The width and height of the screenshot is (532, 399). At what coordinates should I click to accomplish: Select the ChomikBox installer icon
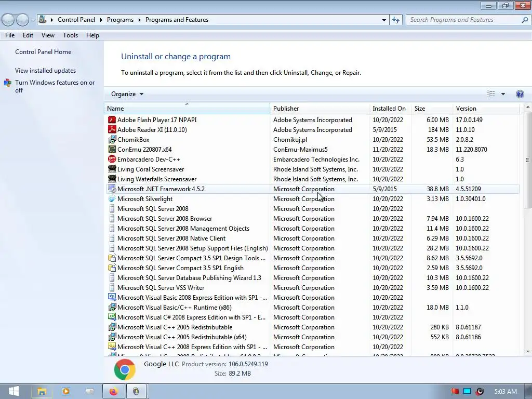pos(112,139)
